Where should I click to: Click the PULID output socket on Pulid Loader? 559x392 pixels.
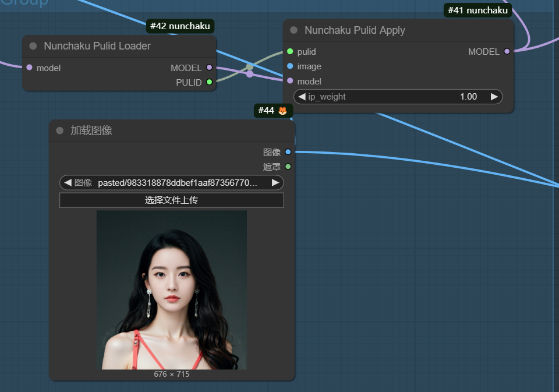[x=209, y=82]
